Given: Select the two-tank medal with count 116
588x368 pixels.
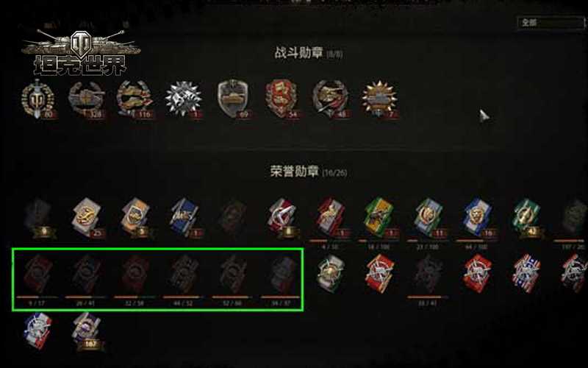Looking at the screenshot, I should pos(135,99).
